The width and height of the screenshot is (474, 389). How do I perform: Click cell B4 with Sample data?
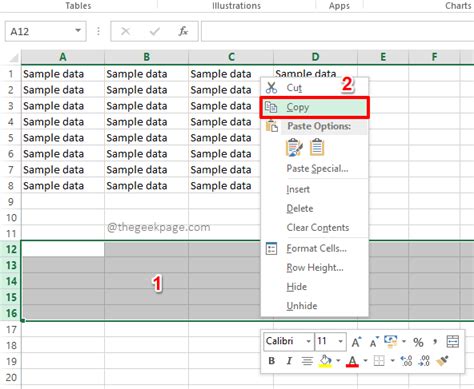coord(146,122)
